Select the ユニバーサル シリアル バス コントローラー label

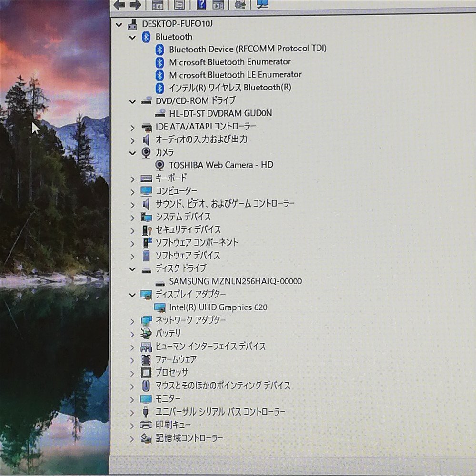(220, 412)
